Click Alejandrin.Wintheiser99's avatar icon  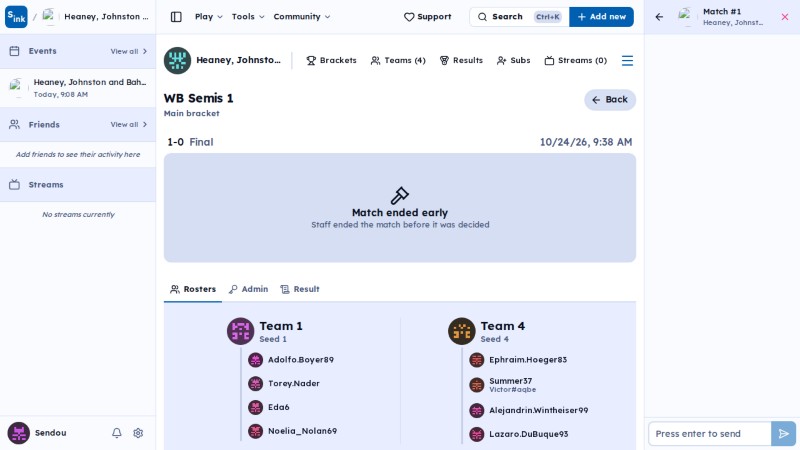[x=477, y=411]
